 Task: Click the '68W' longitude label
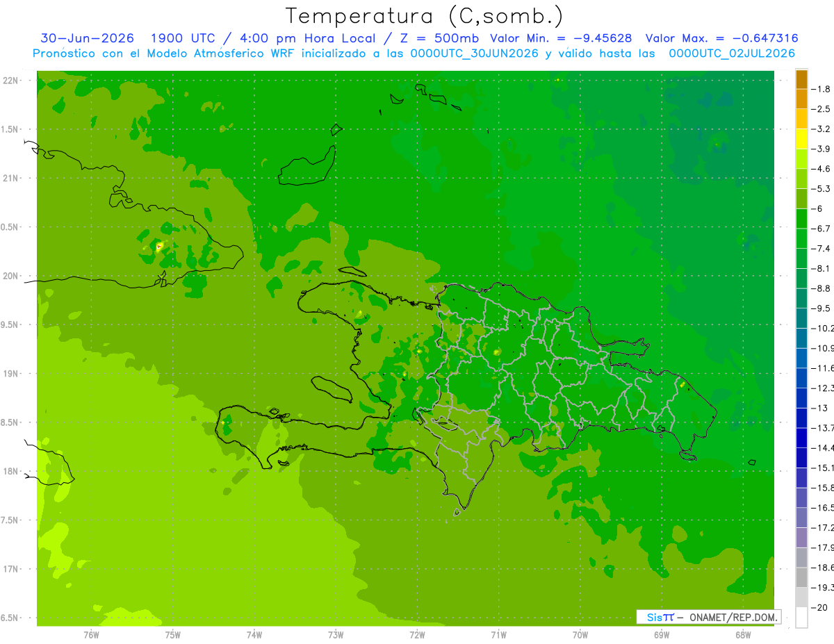tap(743, 635)
